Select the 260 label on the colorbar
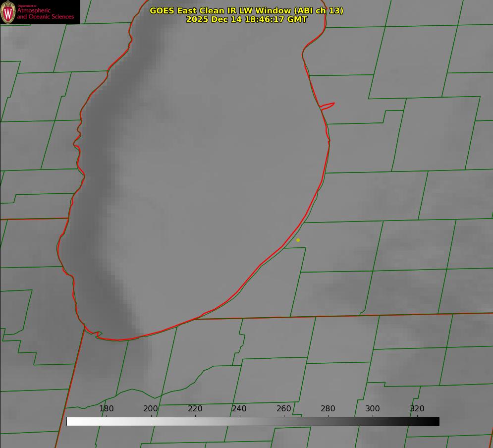493x448 pixels. click(284, 409)
